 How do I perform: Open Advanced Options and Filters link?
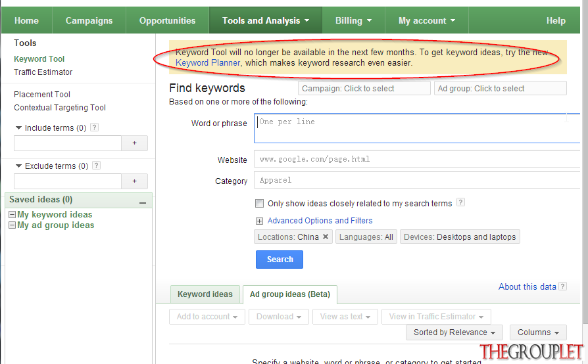(320, 221)
